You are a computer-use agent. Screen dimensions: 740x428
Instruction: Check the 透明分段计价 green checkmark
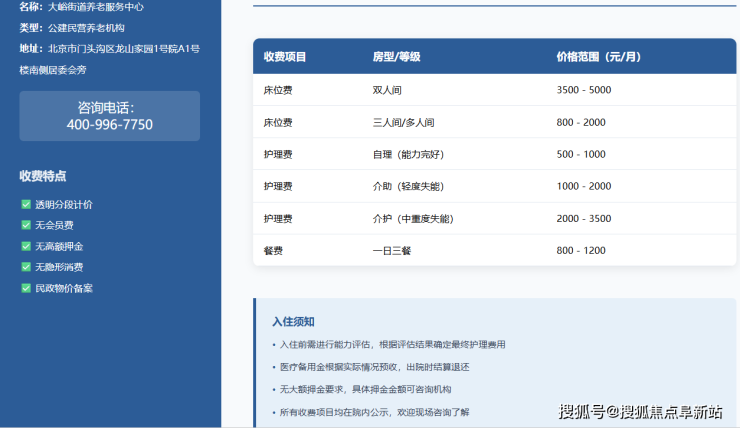[x=26, y=204]
